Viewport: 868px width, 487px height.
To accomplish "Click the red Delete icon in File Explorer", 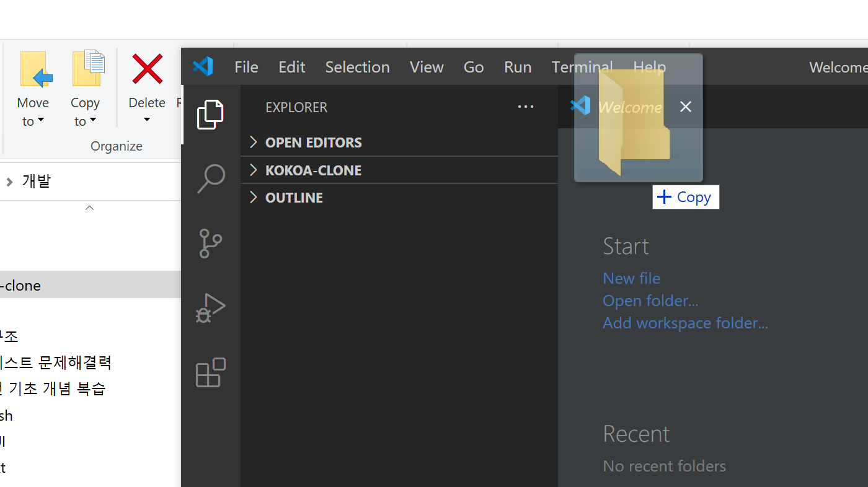I will tap(147, 69).
